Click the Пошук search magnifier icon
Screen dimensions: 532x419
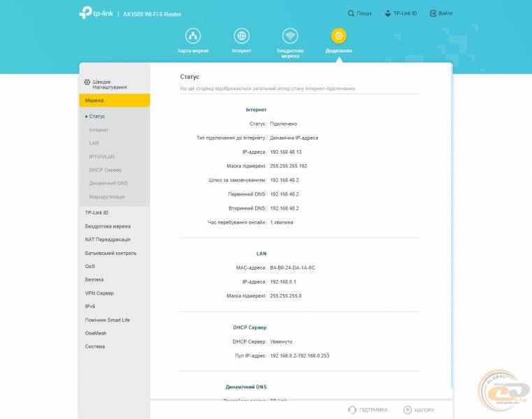click(x=351, y=13)
